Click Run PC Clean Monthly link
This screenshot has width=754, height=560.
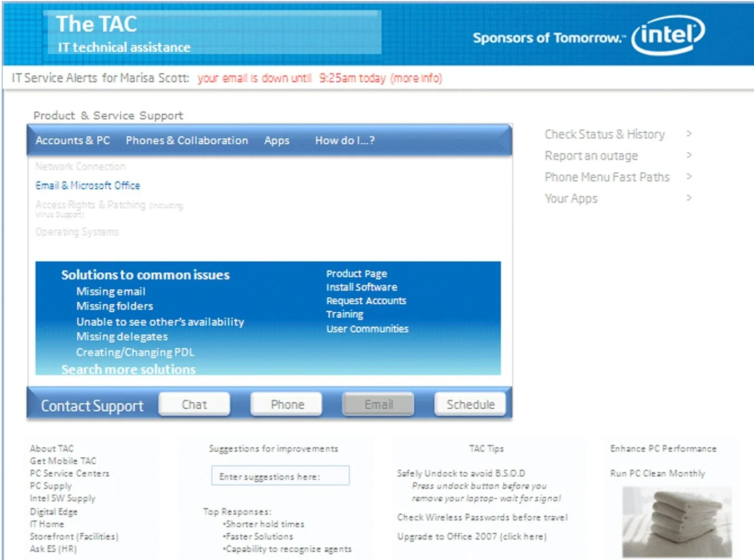coord(657,473)
